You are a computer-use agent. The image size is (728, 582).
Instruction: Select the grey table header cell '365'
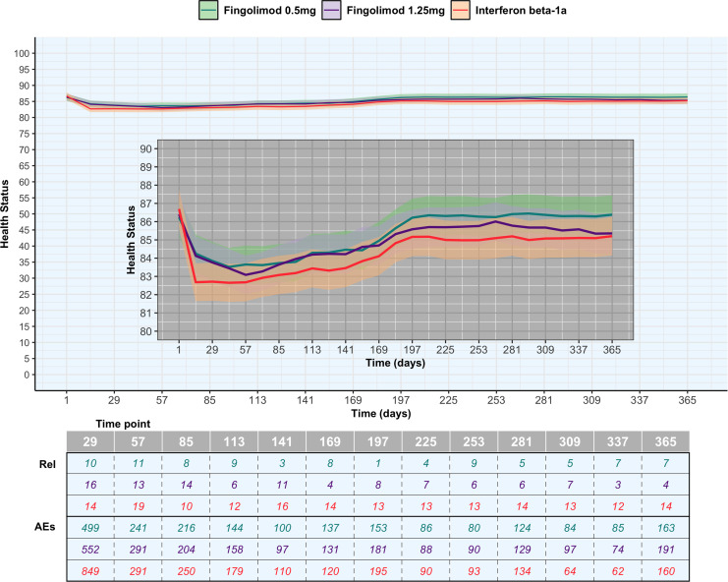pos(666,441)
